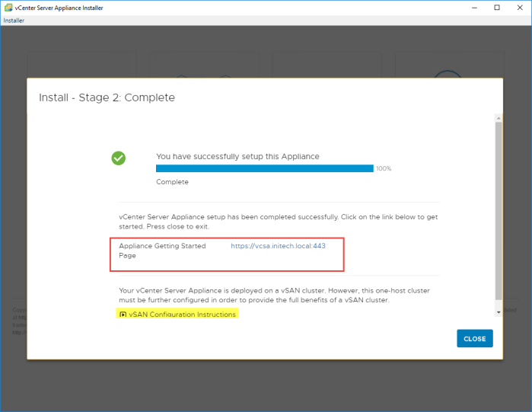Open the Installer menu
Screen dimensions: 532x412
(x=14, y=21)
